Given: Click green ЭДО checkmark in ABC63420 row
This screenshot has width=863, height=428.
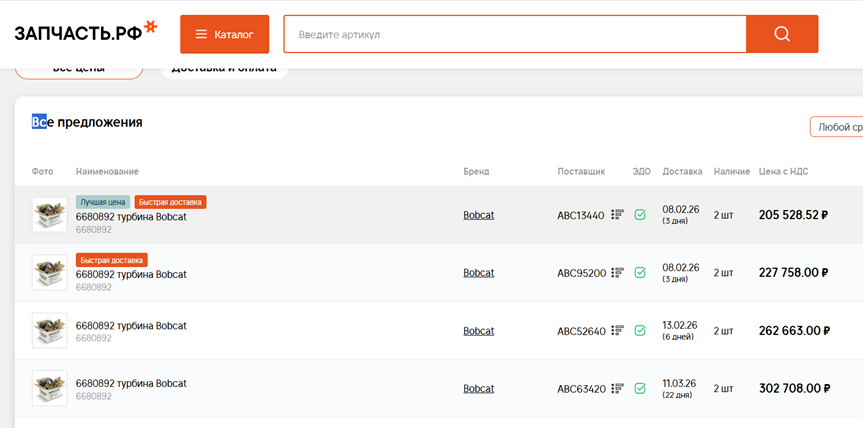Looking at the screenshot, I should point(640,388).
